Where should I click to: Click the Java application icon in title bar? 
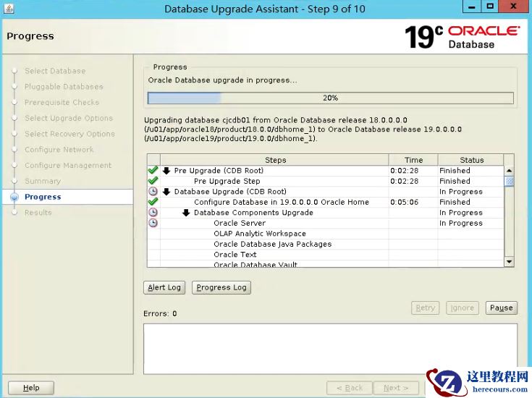pos(9,9)
